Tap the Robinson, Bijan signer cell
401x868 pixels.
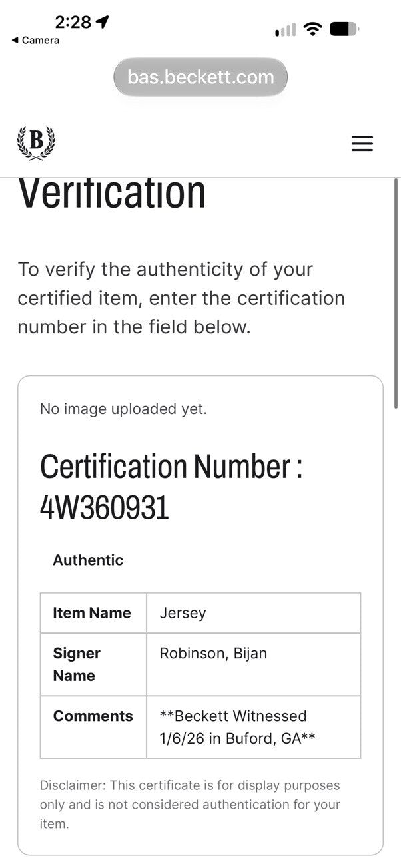pyautogui.click(x=254, y=664)
